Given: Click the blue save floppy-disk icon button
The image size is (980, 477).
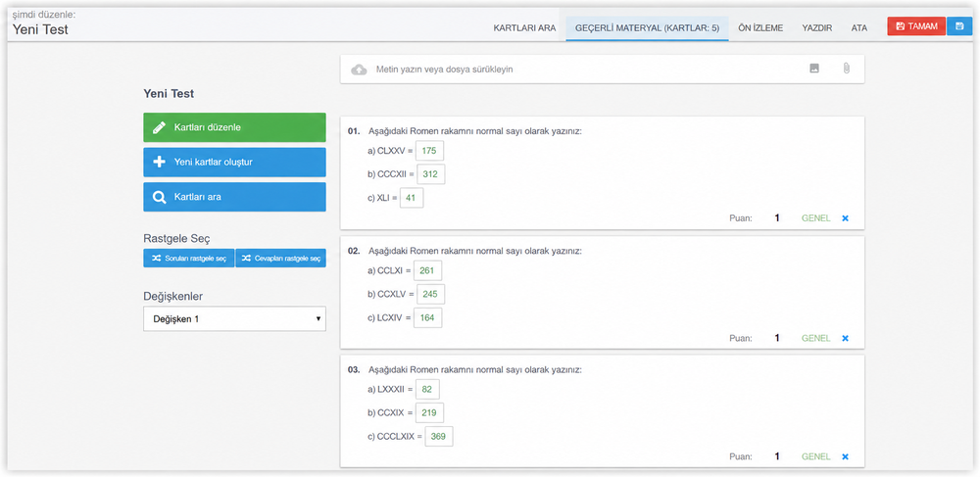Looking at the screenshot, I should point(959,26).
